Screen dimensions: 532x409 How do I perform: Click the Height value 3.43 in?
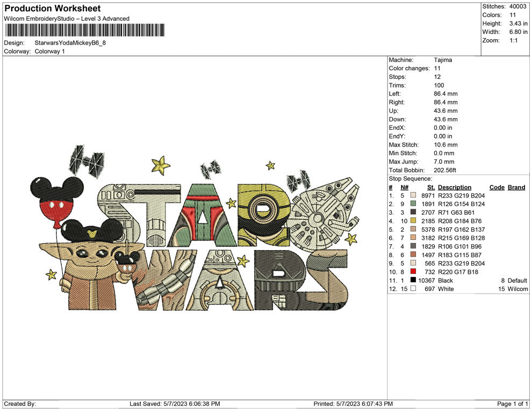518,24
